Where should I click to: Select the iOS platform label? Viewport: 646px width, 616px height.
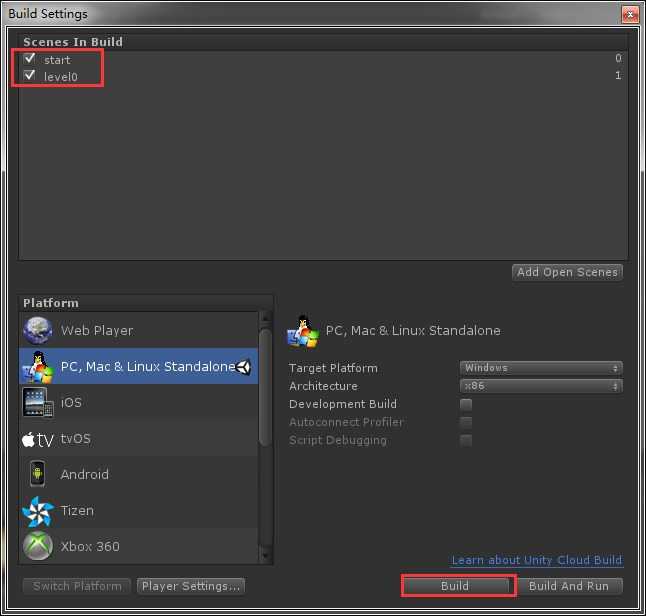click(x=71, y=403)
